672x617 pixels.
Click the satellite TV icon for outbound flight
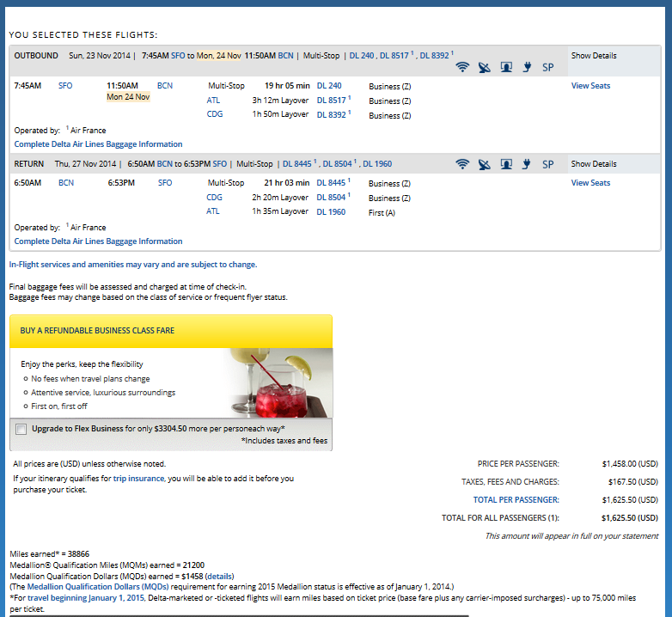coord(485,67)
